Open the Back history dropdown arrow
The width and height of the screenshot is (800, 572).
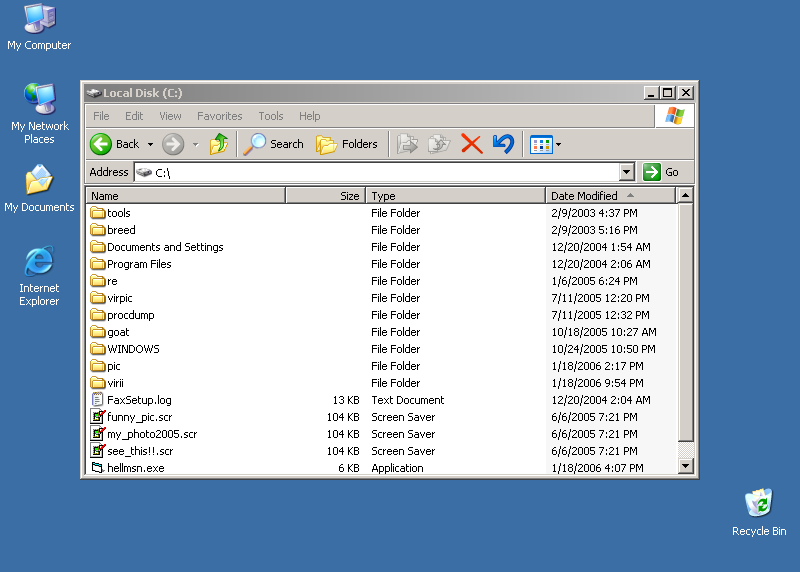pyautogui.click(x=151, y=144)
